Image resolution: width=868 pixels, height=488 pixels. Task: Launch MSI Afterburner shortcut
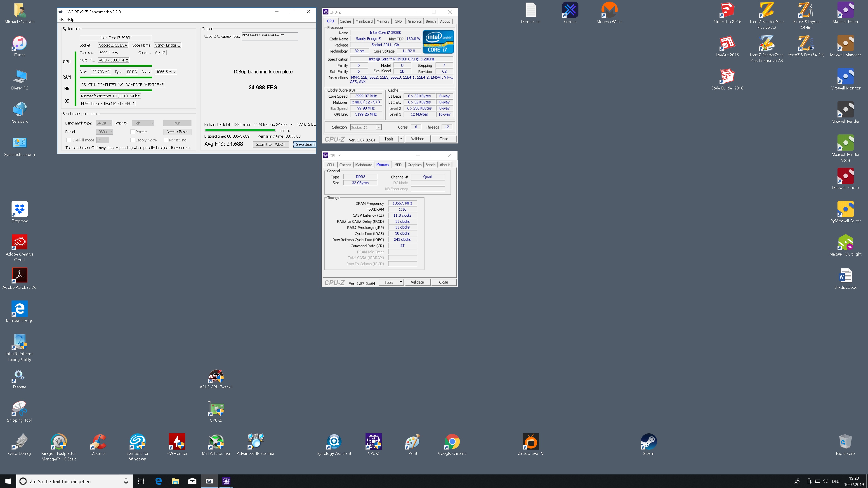[x=216, y=445]
